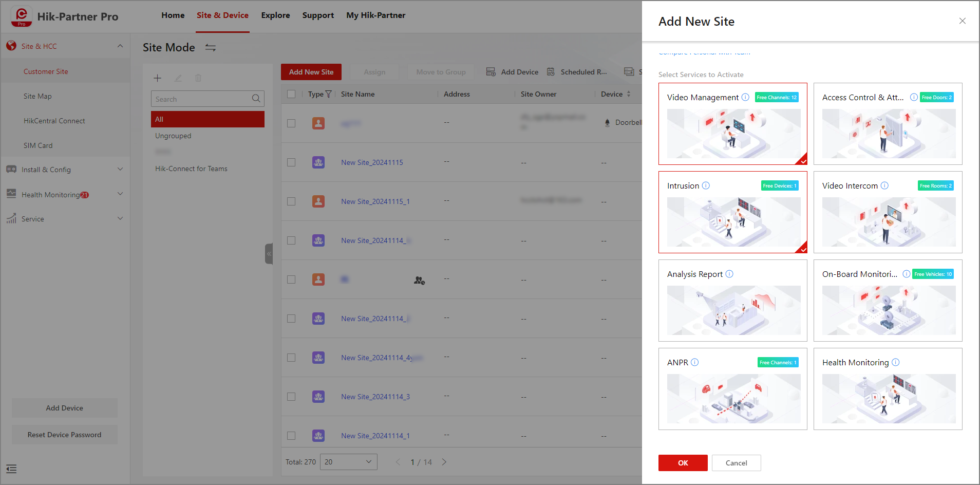Click the Add Device toolbar icon
The height and width of the screenshot is (485, 980).
point(491,72)
